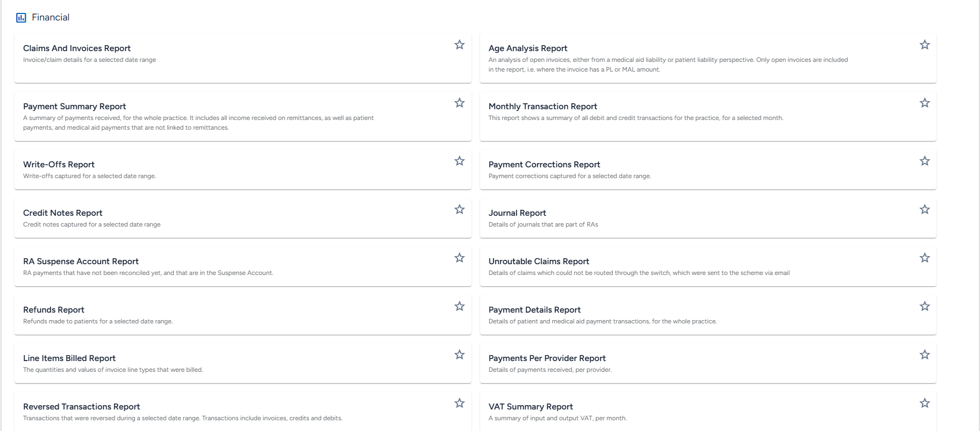Click the Financial section heading
This screenshot has width=980, height=431.
pos(51,17)
